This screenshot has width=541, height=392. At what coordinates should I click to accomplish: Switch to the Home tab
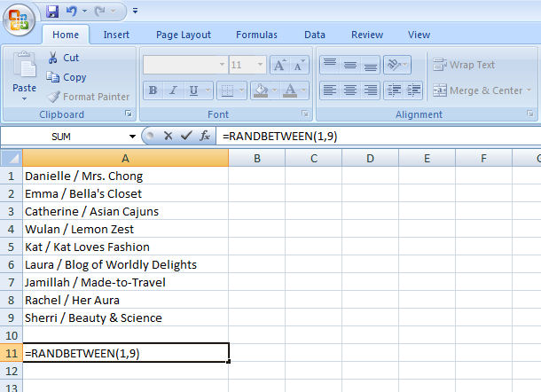(66, 35)
